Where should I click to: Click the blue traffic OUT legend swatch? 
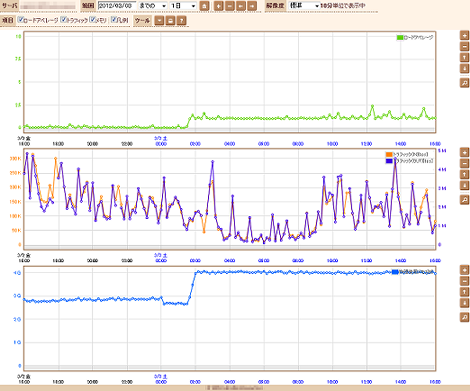pyautogui.click(x=389, y=161)
